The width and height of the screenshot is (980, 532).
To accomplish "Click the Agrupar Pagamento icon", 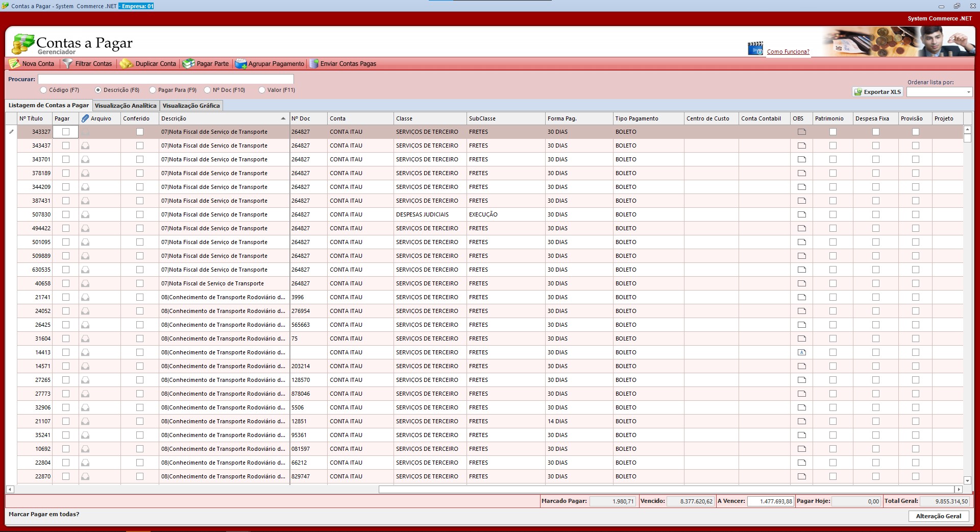I will tap(240, 64).
